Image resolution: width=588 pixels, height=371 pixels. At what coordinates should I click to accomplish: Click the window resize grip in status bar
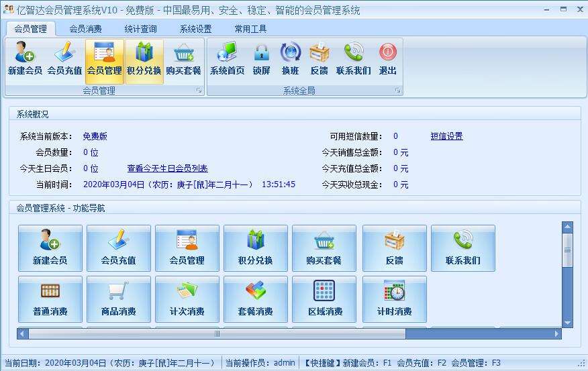click(581, 364)
